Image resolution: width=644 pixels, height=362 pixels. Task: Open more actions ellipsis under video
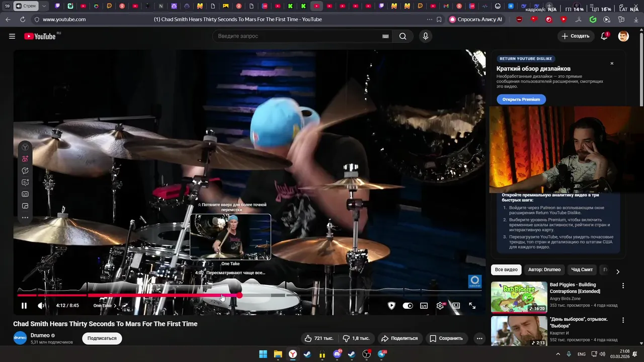479,338
